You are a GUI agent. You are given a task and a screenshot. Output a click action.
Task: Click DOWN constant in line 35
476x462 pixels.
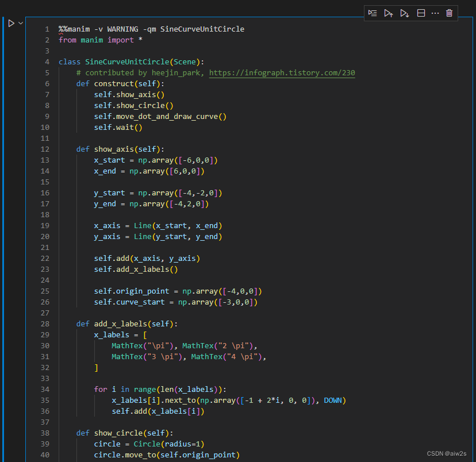click(x=333, y=401)
